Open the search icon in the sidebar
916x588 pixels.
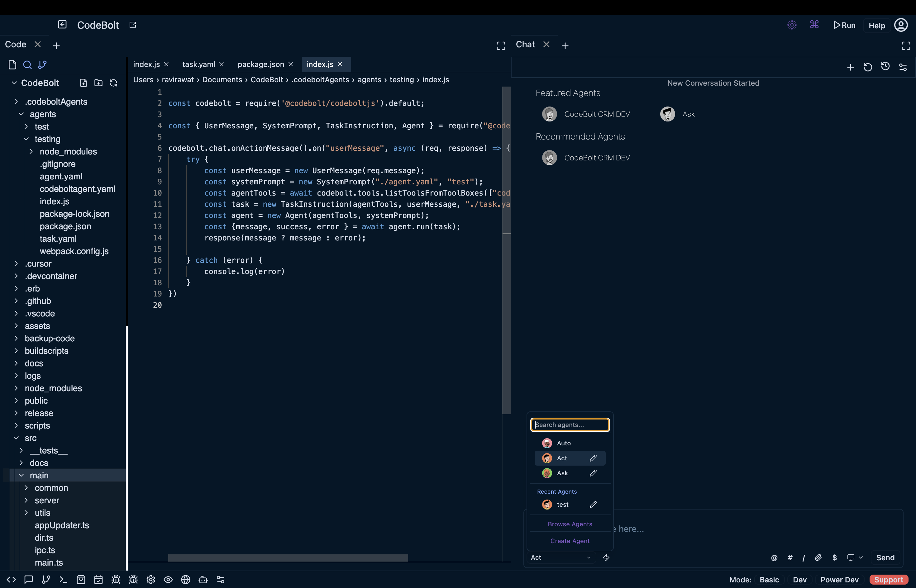[x=27, y=65]
